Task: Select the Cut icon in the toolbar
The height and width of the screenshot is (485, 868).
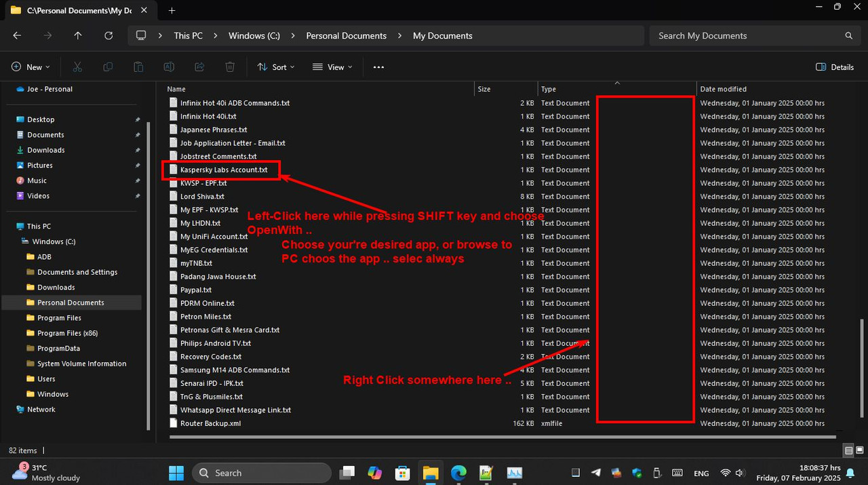Action: [x=77, y=66]
